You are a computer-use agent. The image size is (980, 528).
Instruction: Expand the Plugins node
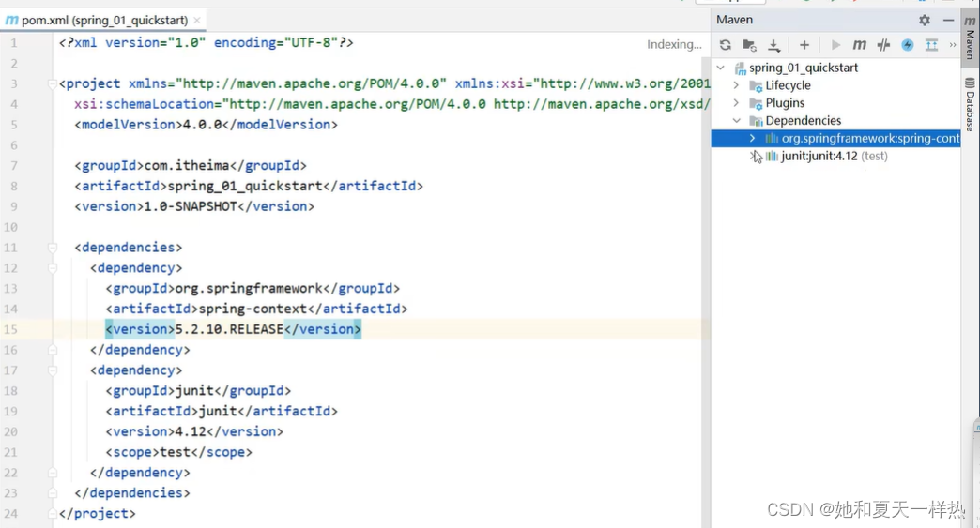coord(736,102)
